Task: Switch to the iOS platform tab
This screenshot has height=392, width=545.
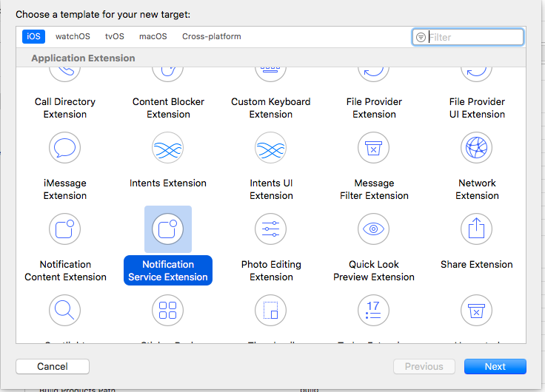Action: click(x=33, y=36)
